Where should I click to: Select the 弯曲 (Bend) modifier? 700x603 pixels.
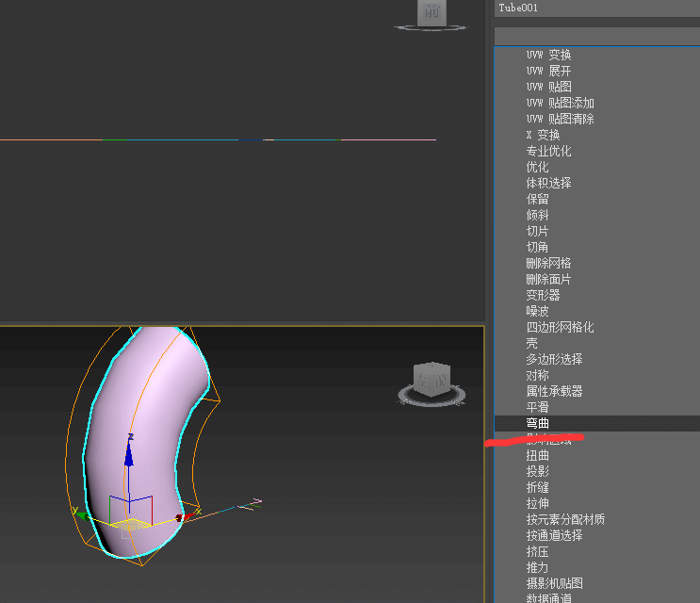[x=538, y=424]
